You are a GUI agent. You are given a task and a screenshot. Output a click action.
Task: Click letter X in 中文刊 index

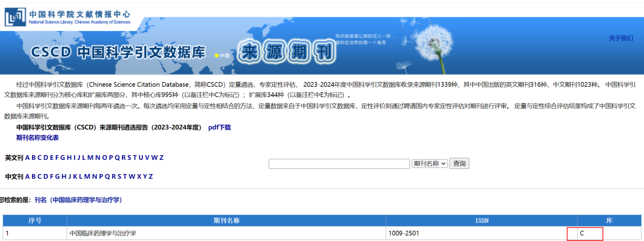coord(138,177)
